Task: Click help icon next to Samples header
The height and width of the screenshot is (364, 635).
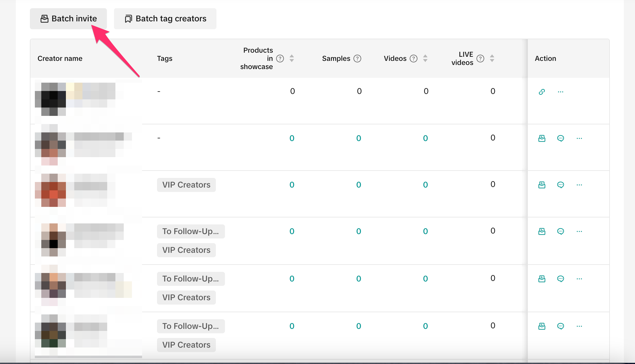Action: click(357, 59)
